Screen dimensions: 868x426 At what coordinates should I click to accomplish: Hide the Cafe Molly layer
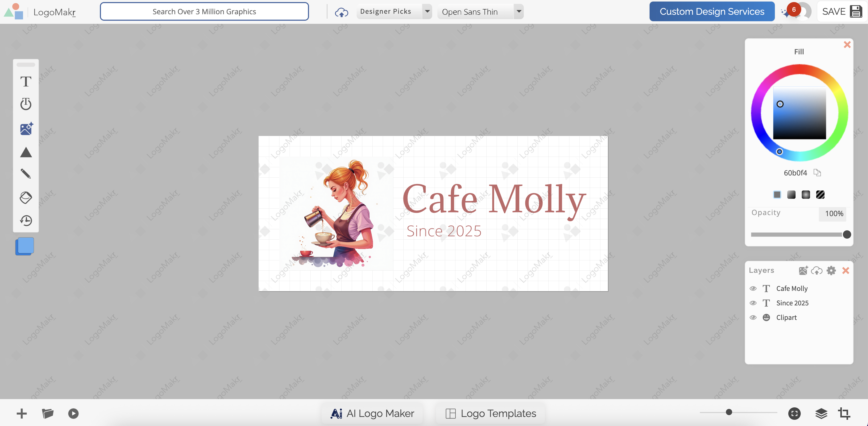[753, 289]
